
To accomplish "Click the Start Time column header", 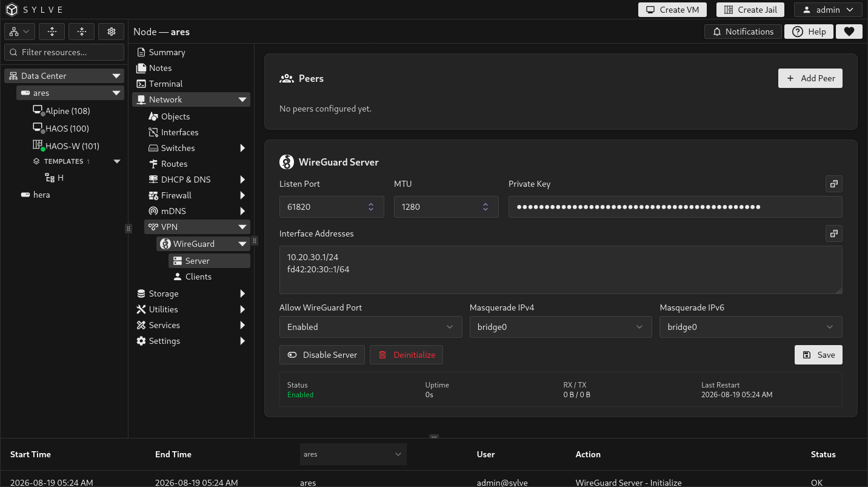I will click(30, 454).
